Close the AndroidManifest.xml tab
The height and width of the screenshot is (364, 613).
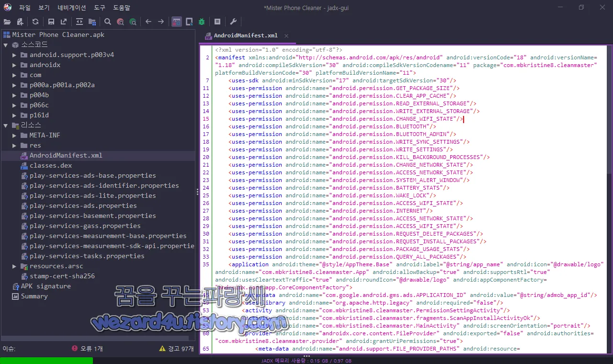pyautogui.click(x=286, y=36)
